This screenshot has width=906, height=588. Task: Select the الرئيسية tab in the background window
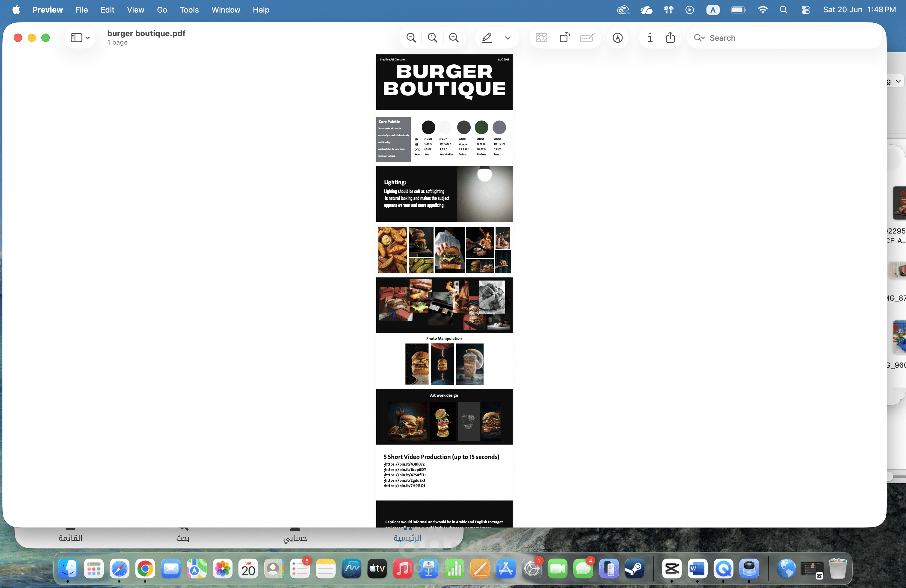407,537
